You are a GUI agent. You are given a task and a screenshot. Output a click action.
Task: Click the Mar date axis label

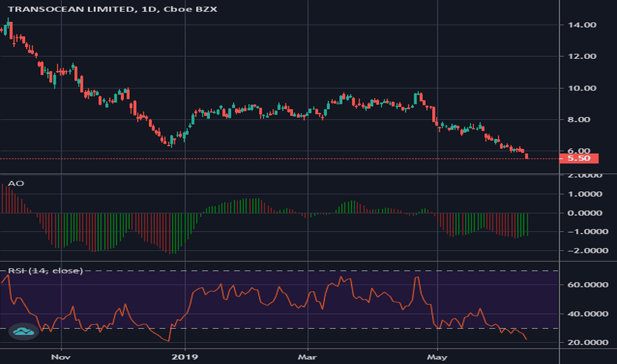click(307, 357)
